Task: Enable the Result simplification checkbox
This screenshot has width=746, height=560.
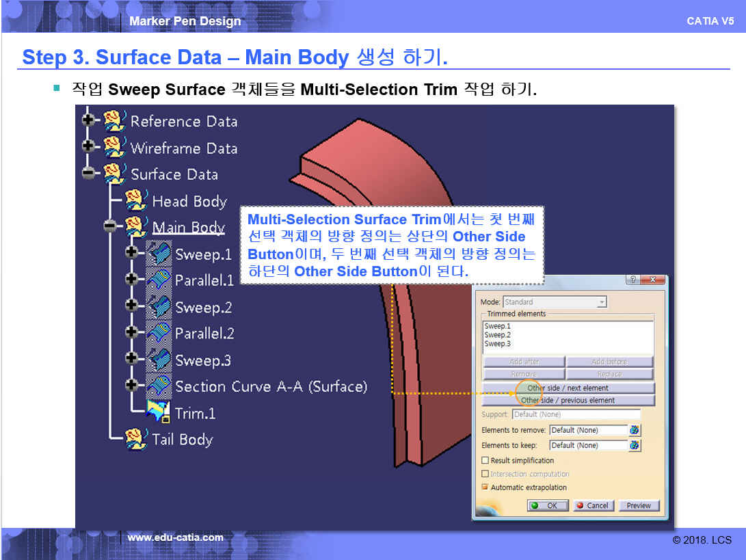Action: (x=485, y=461)
